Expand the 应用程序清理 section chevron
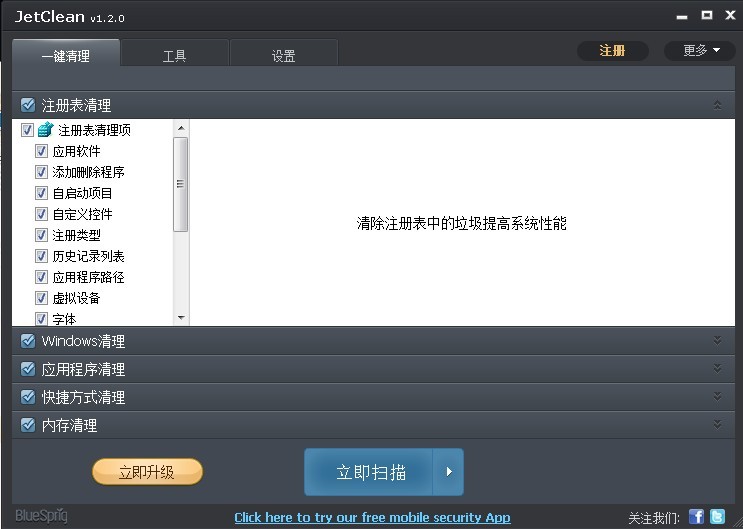 click(x=717, y=369)
